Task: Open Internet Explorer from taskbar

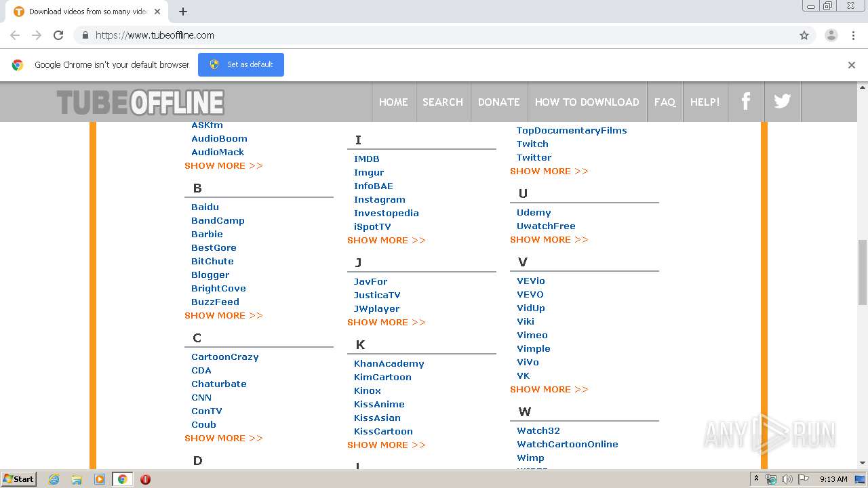Action: (x=54, y=479)
